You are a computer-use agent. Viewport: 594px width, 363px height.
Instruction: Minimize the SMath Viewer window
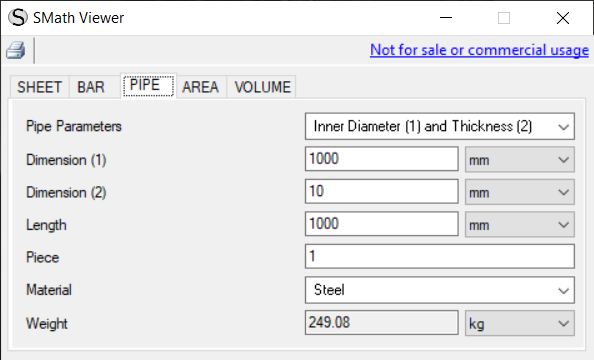pyautogui.click(x=446, y=17)
